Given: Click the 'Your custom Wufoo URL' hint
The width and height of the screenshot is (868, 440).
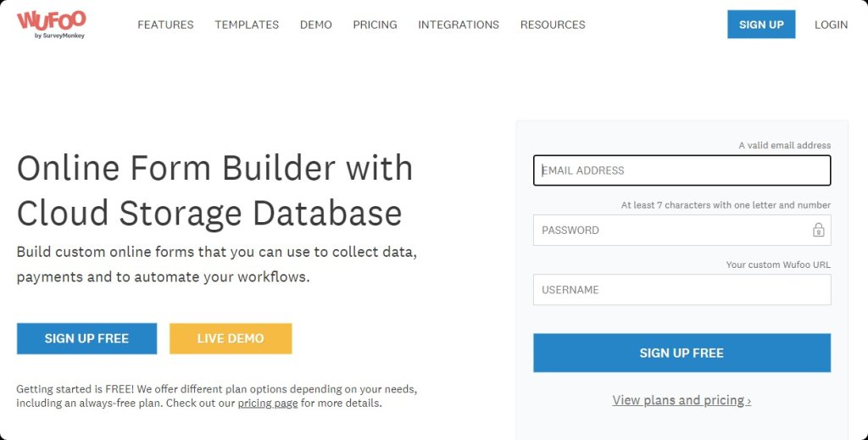Looking at the screenshot, I should click(x=778, y=265).
